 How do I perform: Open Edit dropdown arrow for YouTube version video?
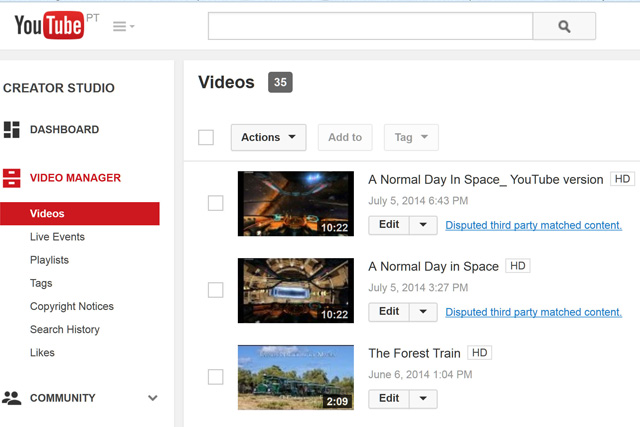423,225
